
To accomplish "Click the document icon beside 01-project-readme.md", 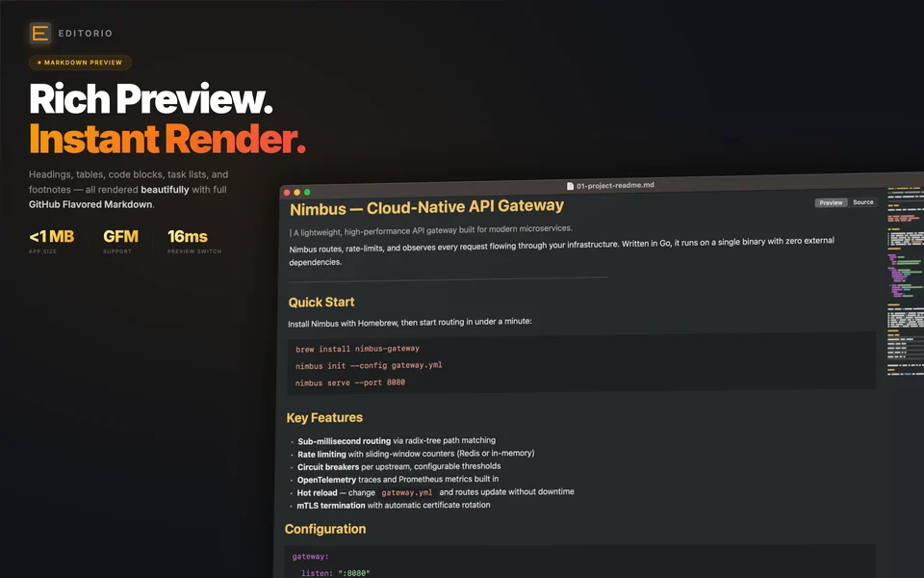I will (x=570, y=186).
